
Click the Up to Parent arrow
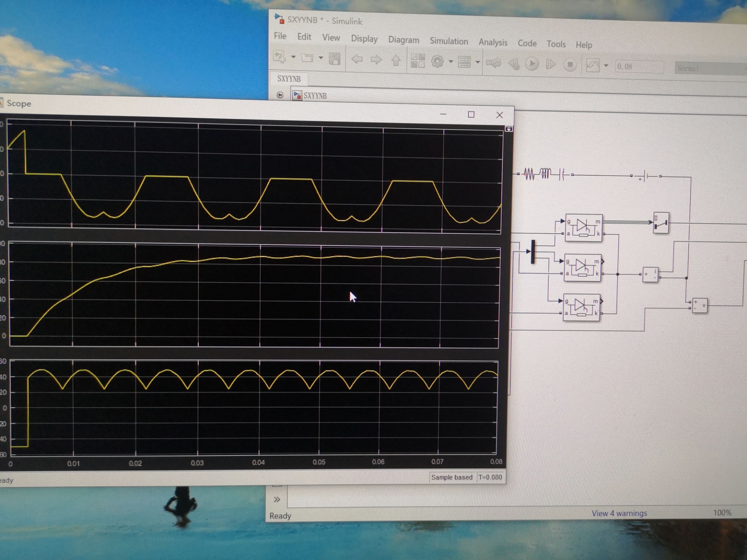pos(396,60)
